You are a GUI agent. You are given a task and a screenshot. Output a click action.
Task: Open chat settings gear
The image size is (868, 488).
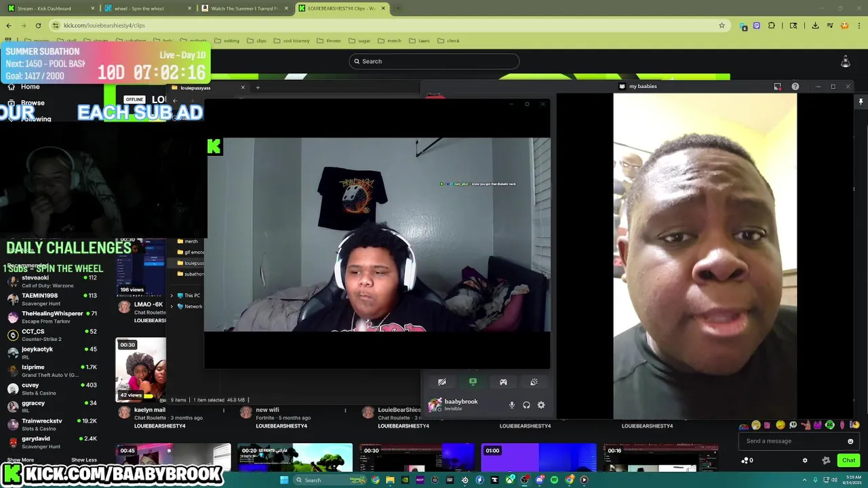805,461
